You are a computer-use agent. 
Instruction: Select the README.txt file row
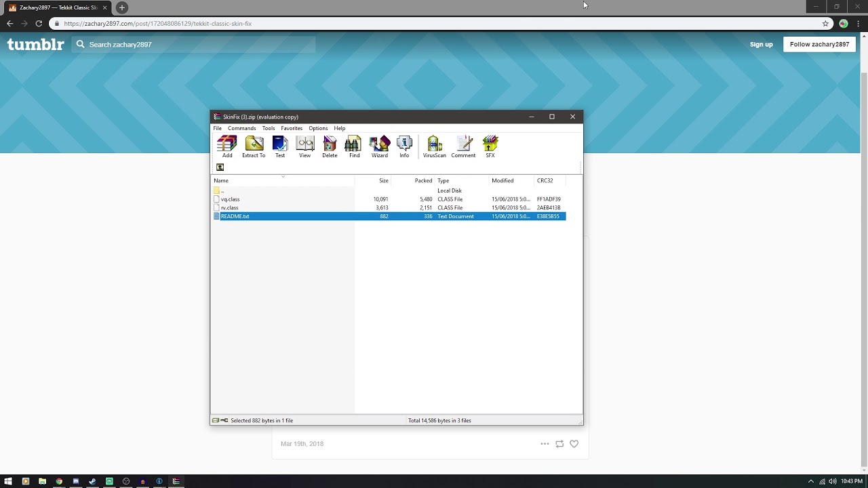point(389,216)
